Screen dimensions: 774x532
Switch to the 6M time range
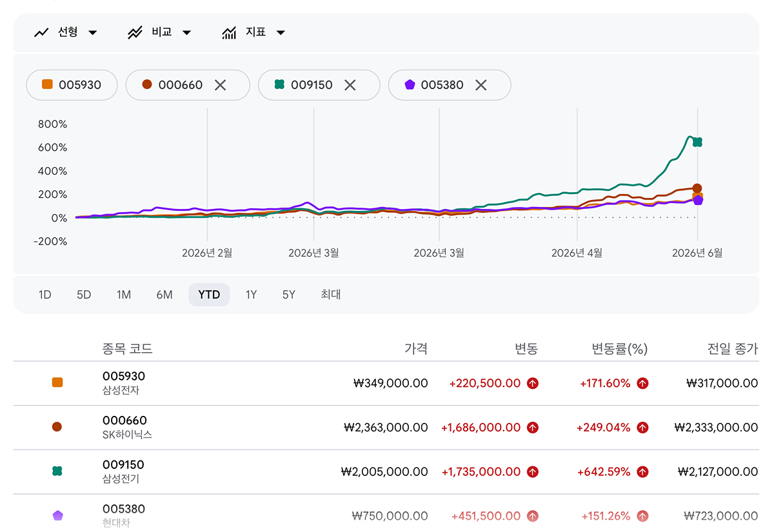pyautogui.click(x=164, y=295)
